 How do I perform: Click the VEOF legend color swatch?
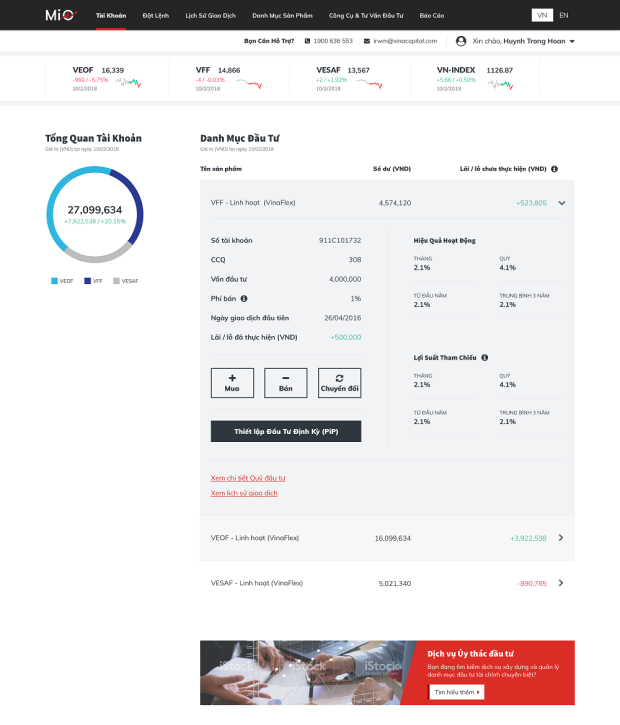coord(54,281)
